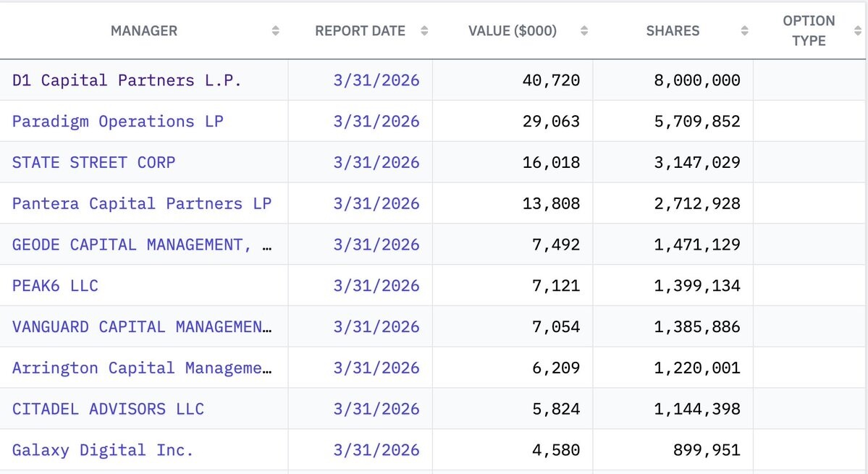Screen dimensions: 868x474
Task: Click the sort arrows beside MANAGER header
Action: [275, 31]
